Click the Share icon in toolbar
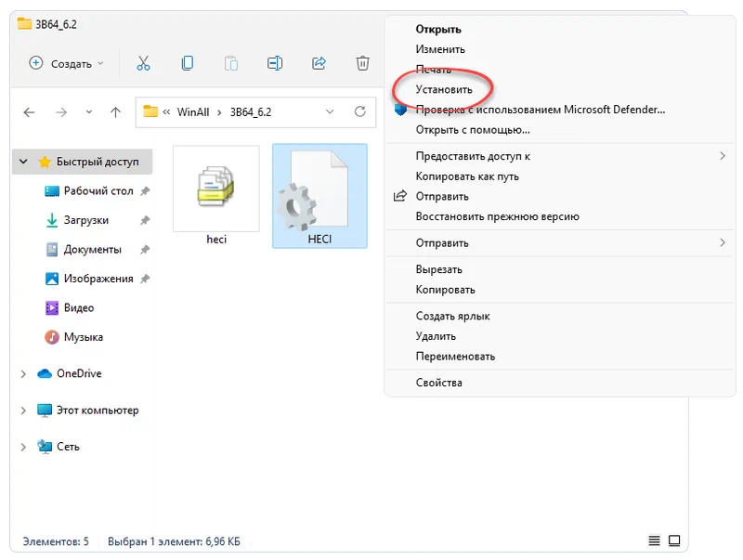743x560 pixels. click(x=319, y=63)
